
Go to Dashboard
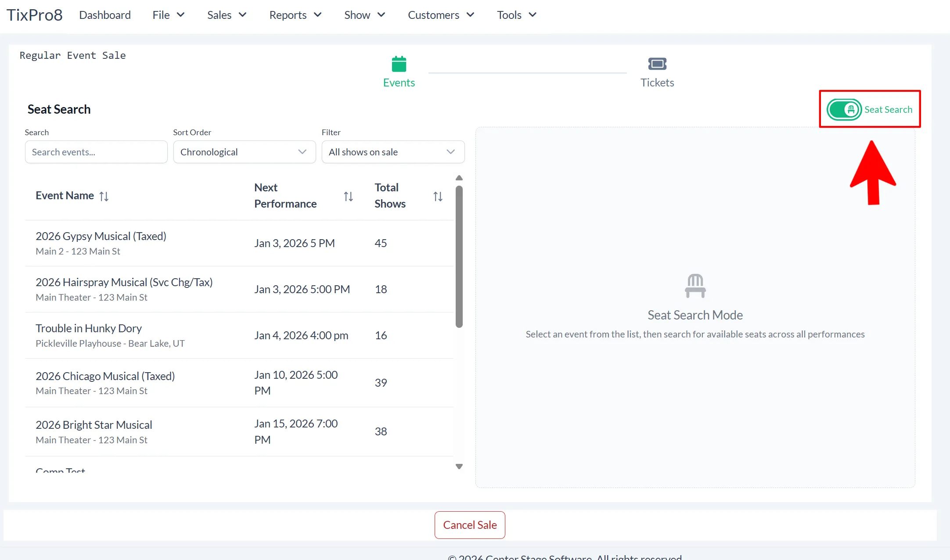(x=105, y=15)
